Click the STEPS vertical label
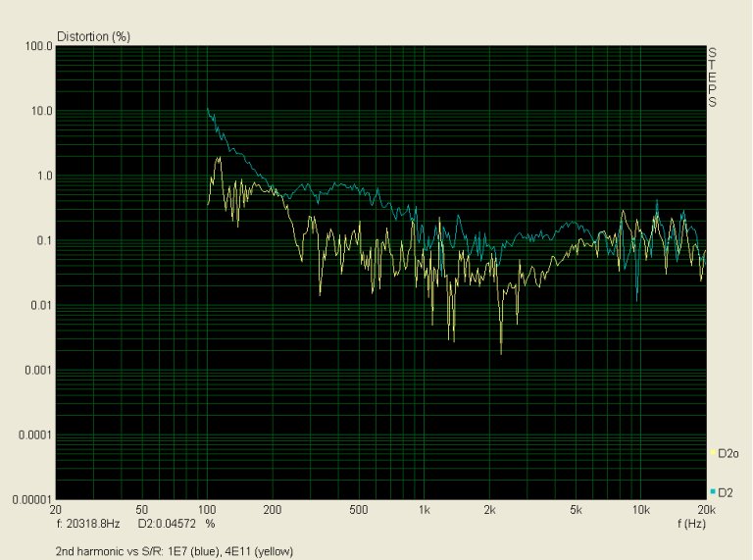 click(x=712, y=77)
